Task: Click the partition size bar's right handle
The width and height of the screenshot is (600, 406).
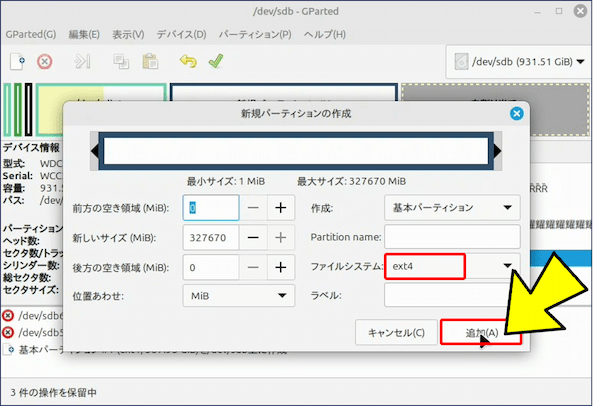Action: [x=494, y=151]
